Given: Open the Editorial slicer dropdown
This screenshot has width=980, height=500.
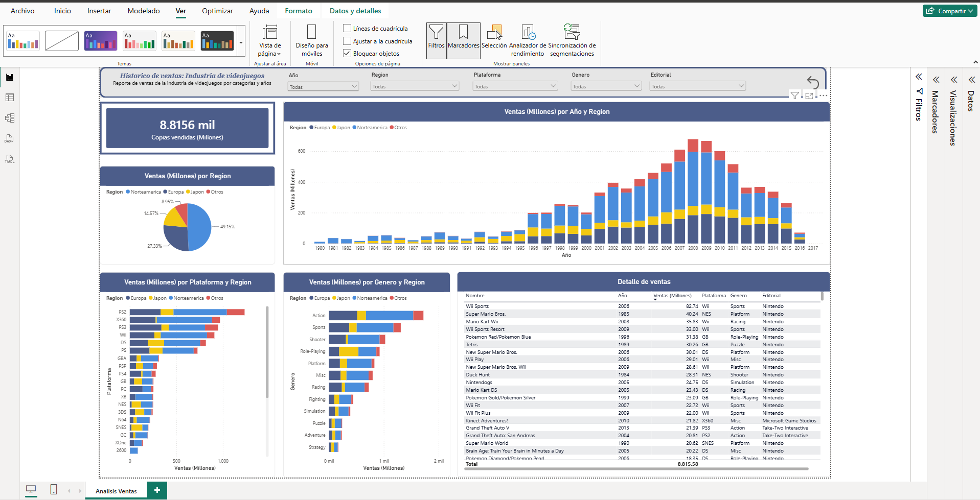Looking at the screenshot, I should point(698,86).
